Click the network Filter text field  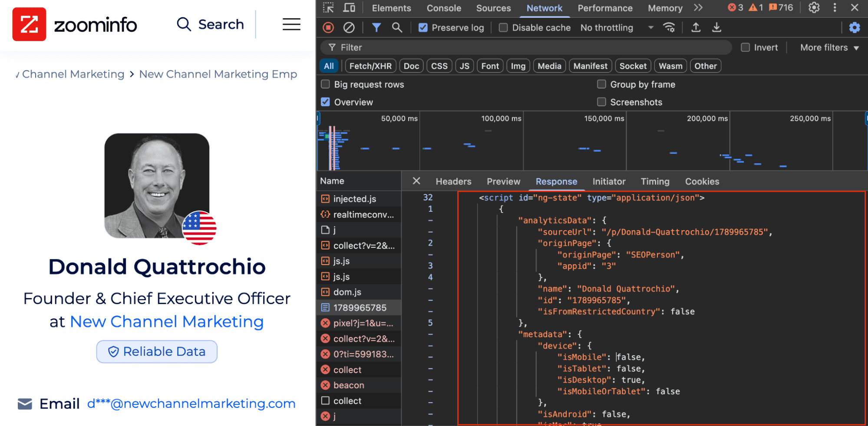point(526,47)
